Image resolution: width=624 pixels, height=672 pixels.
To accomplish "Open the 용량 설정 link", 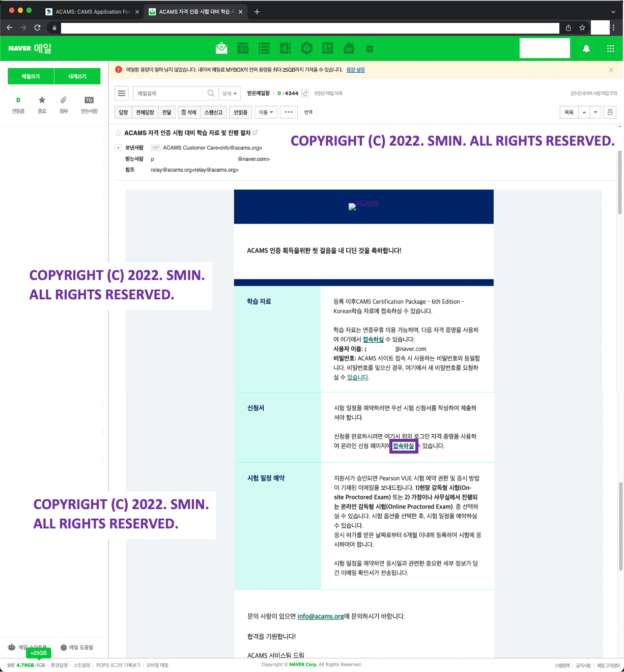I will (356, 70).
